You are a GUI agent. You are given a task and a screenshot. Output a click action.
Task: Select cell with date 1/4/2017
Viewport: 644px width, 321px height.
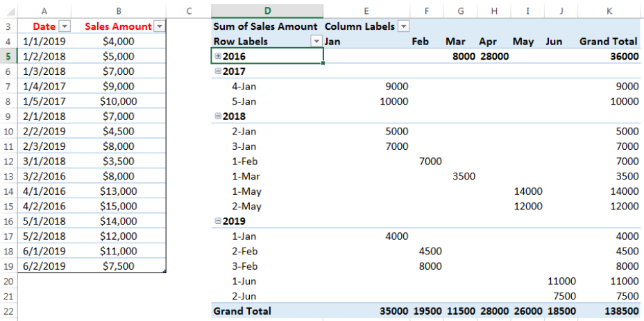(x=44, y=86)
